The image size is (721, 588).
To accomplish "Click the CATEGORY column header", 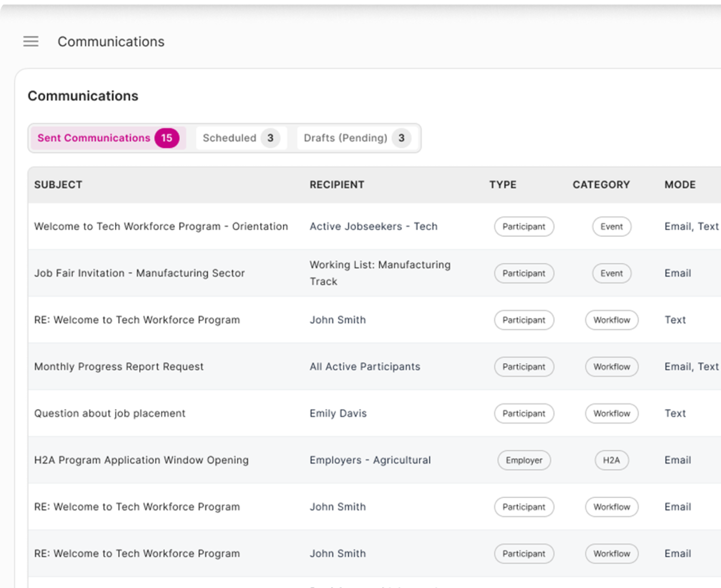I will point(601,185).
